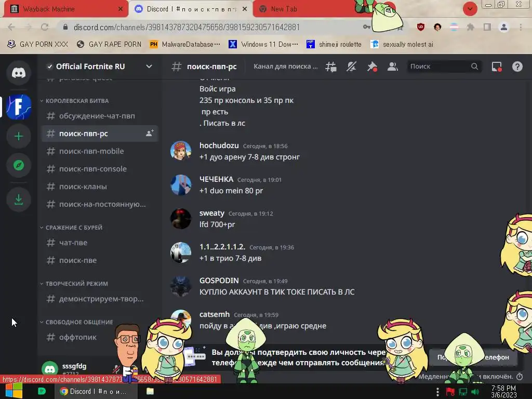The image size is (532, 399).
Task: Go back in browser history
Action: (x=11, y=27)
